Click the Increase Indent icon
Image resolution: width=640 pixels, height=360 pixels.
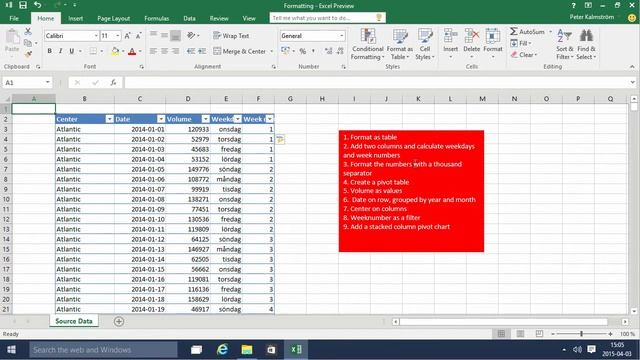click(x=202, y=51)
